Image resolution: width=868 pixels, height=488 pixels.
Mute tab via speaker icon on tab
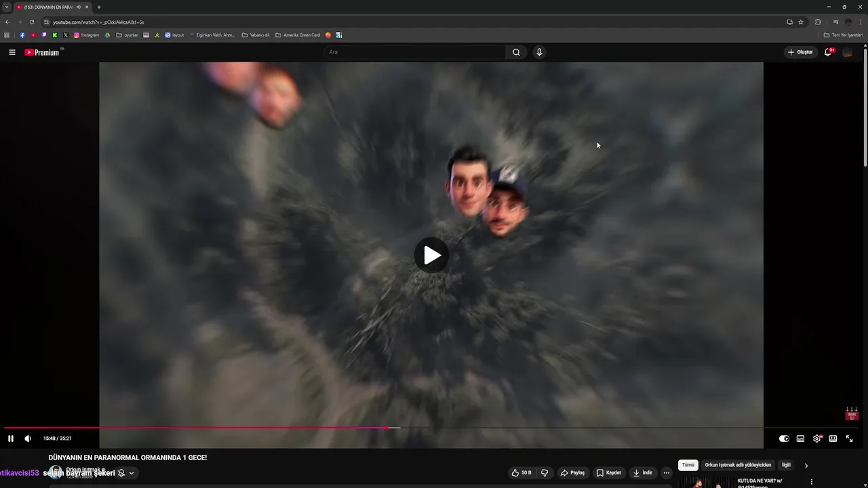coord(79,7)
